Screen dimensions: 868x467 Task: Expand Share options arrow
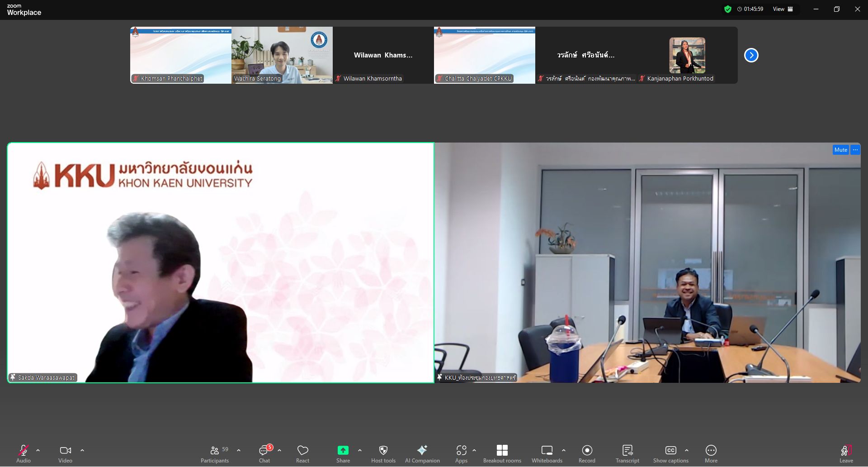click(360, 450)
